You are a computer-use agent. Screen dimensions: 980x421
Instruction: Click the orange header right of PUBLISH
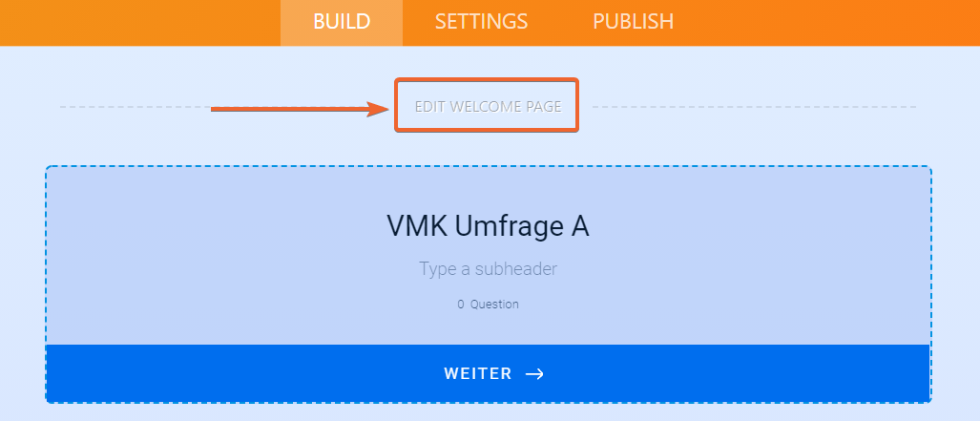pos(830,21)
